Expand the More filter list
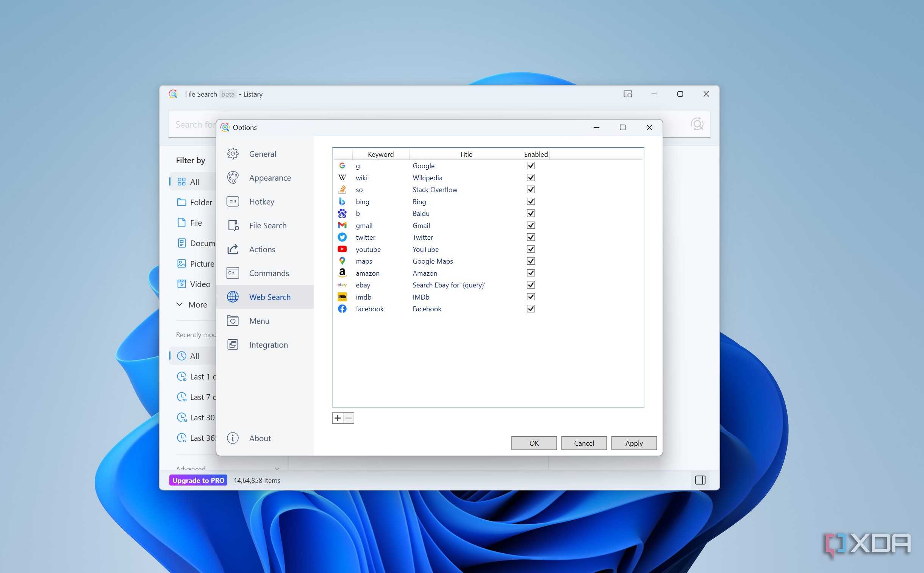 (192, 305)
